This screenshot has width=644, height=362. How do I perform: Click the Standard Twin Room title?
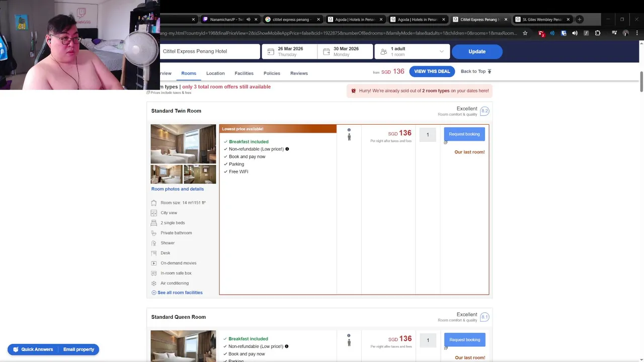pyautogui.click(x=176, y=111)
